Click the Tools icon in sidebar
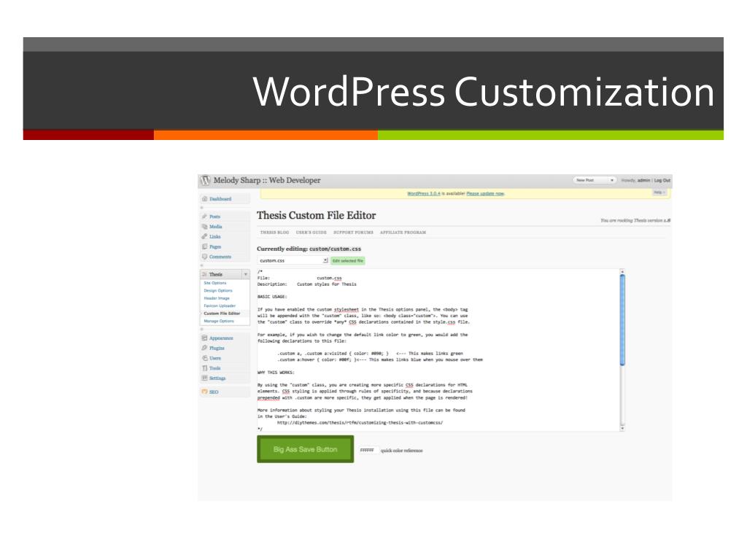 tap(204, 368)
